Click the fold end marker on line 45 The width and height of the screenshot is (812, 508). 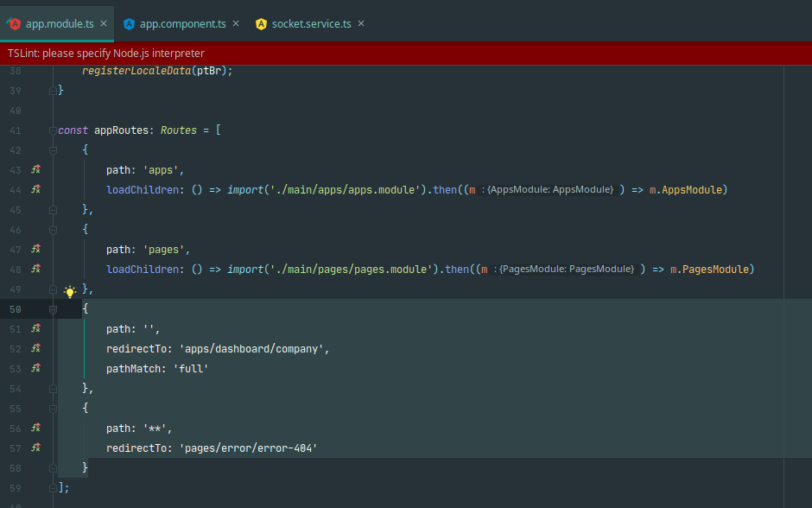(x=53, y=210)
